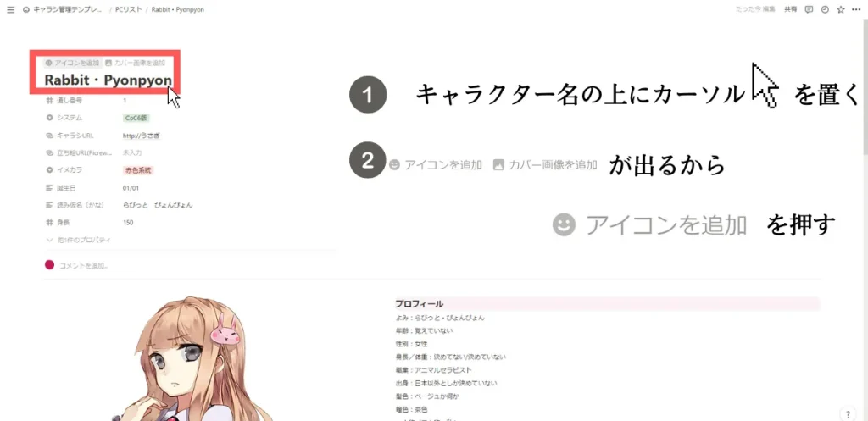The width and height of the screenshot is (868, 421).
Task: Open the CoC6版 system select tag
Action: 136,118
